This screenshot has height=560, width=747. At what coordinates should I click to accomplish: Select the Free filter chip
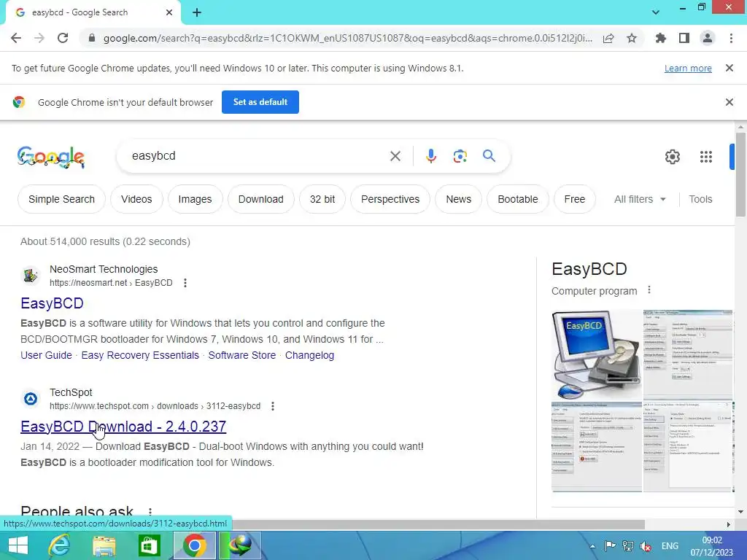[x=575, y=199]
